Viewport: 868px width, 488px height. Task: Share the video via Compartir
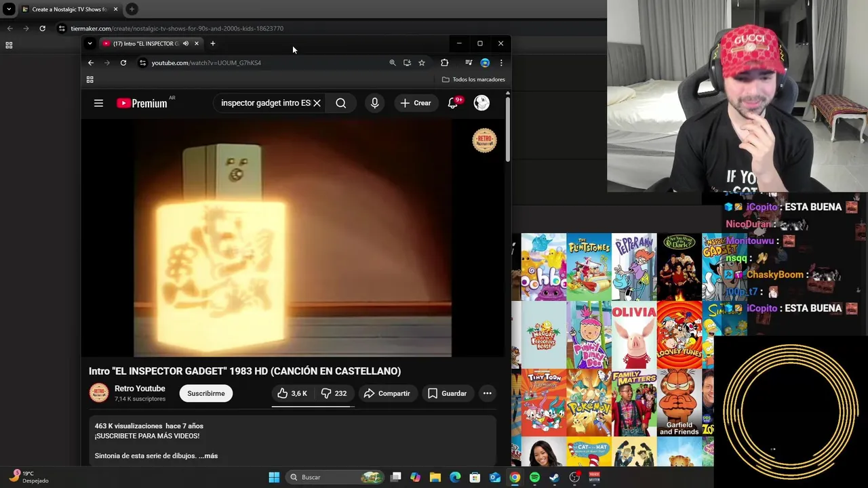pyautogui.click(x=387, y=393)
